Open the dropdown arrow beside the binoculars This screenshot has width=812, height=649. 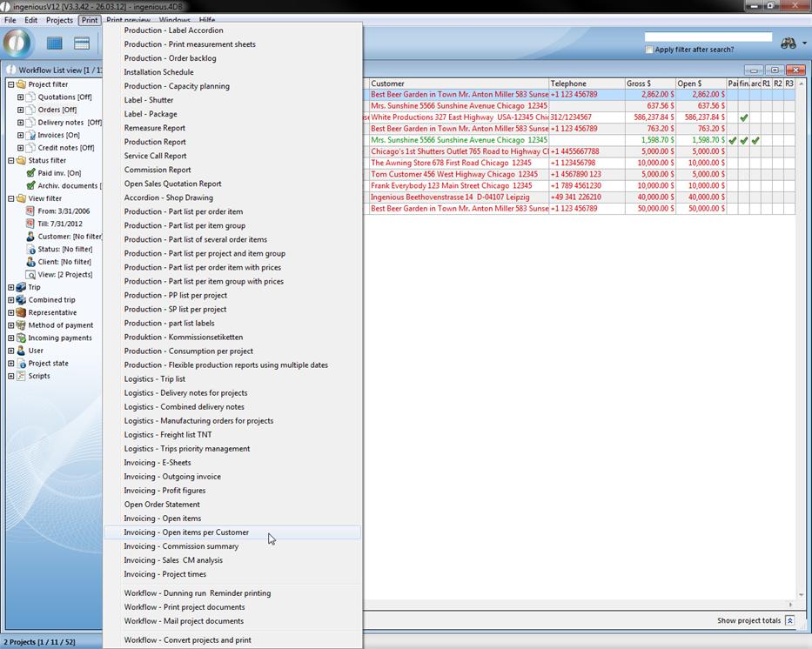[804, 43]
